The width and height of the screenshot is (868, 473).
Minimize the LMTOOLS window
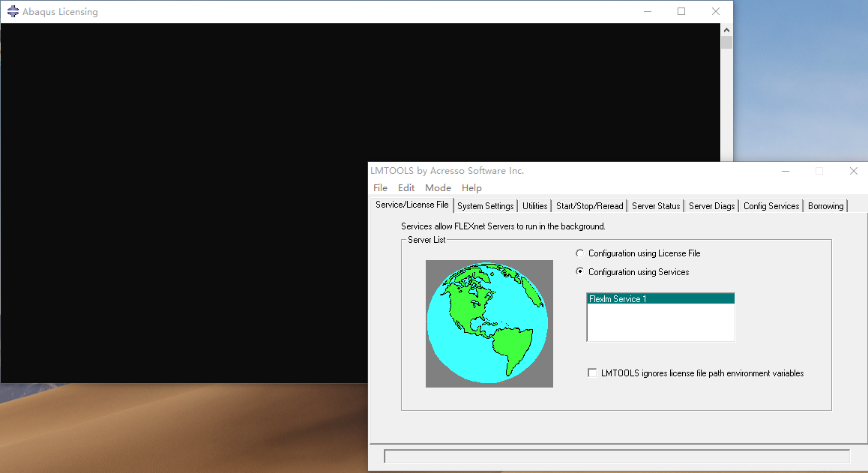(785, 171)
